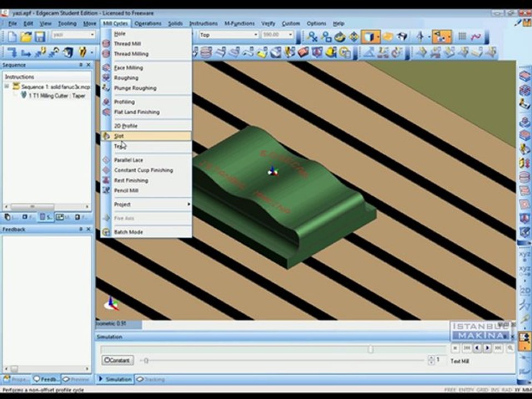This screenshot has width=532, height=399.
Task: Click the grid dots icon
Action: [462, 37]
